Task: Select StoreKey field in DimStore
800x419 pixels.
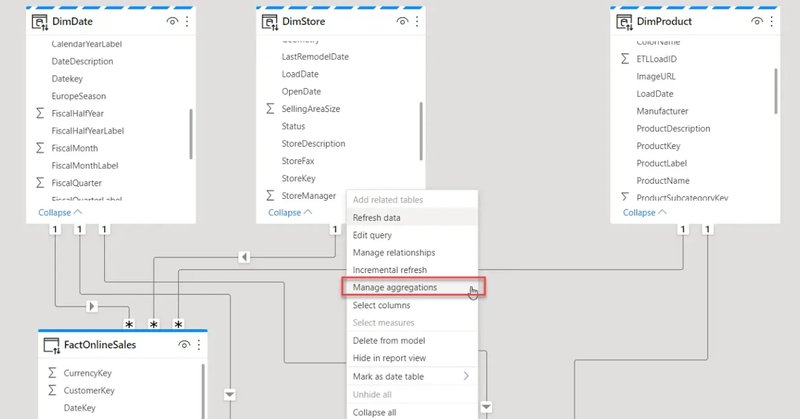Action: click(298, 178)
